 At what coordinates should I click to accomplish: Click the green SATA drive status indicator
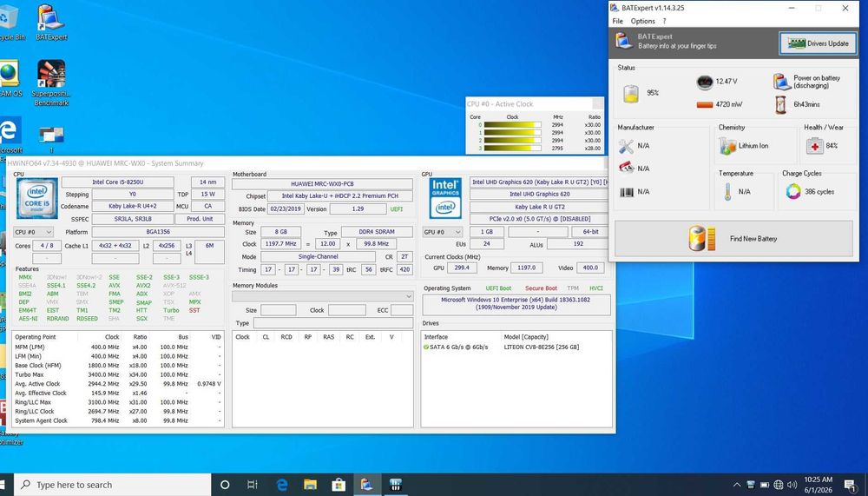426,347
